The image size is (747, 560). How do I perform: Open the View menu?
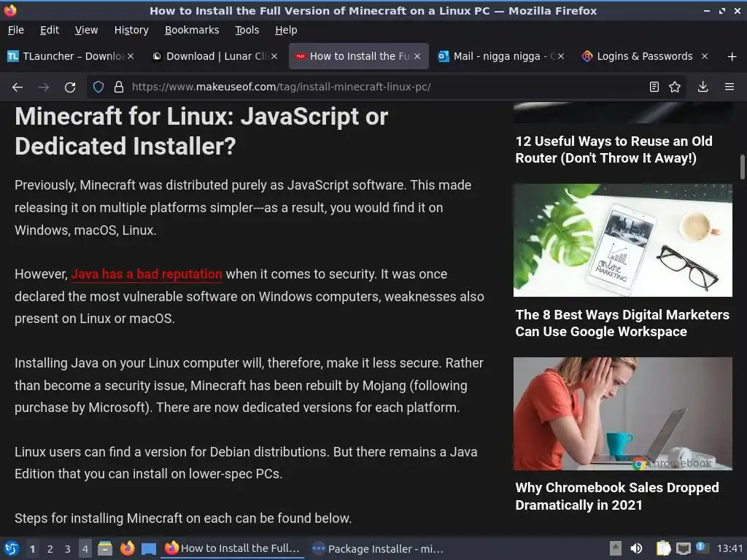[86, 30]
